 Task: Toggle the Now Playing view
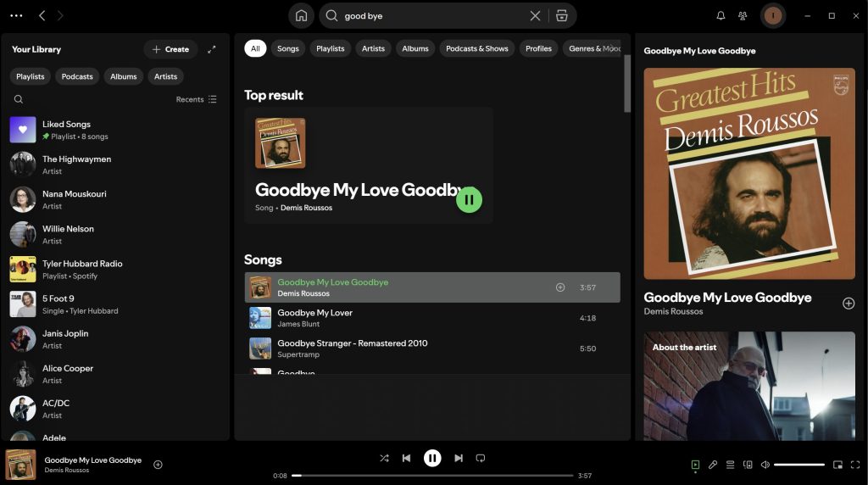pyautogui.click(x=695, y=465)
